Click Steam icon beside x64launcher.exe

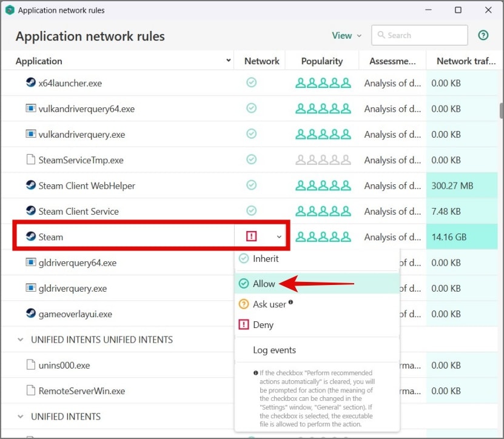30,82
